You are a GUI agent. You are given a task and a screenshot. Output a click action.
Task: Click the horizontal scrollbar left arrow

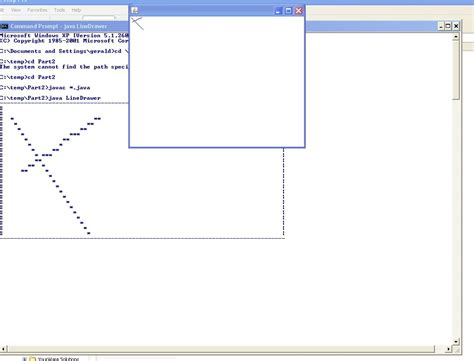click(4, 349)
